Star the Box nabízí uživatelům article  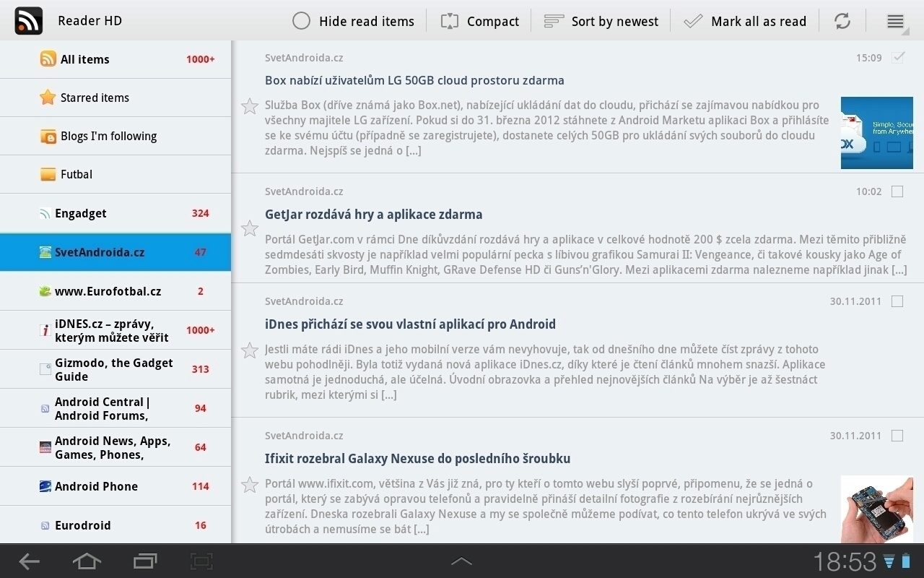(250, 106)
